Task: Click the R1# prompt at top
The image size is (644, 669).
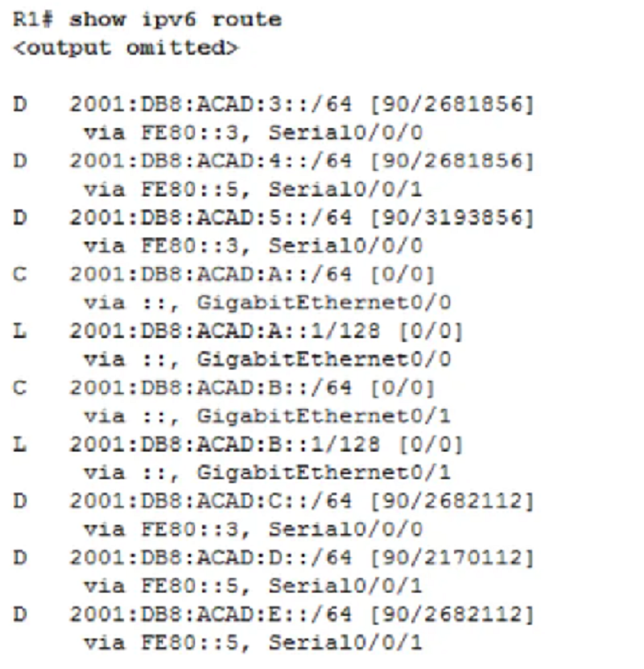Action: click(33, 20)
